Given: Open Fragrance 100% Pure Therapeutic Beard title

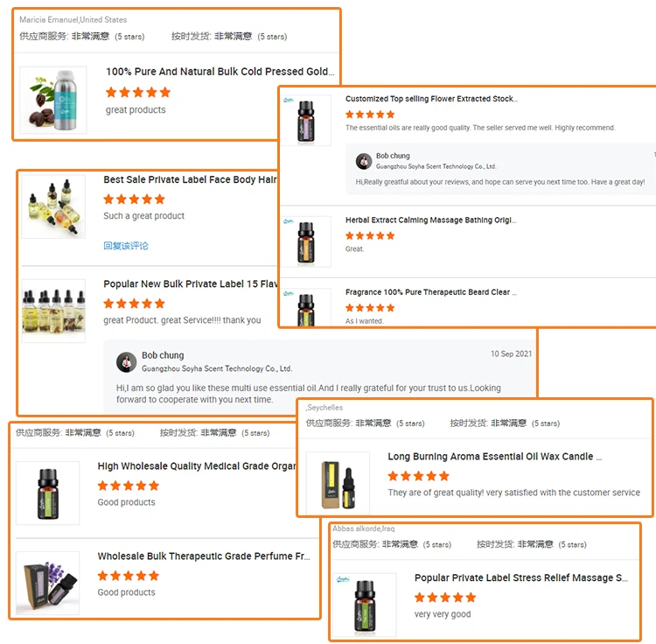Looking at the screenshot, I should coord(431,292).
